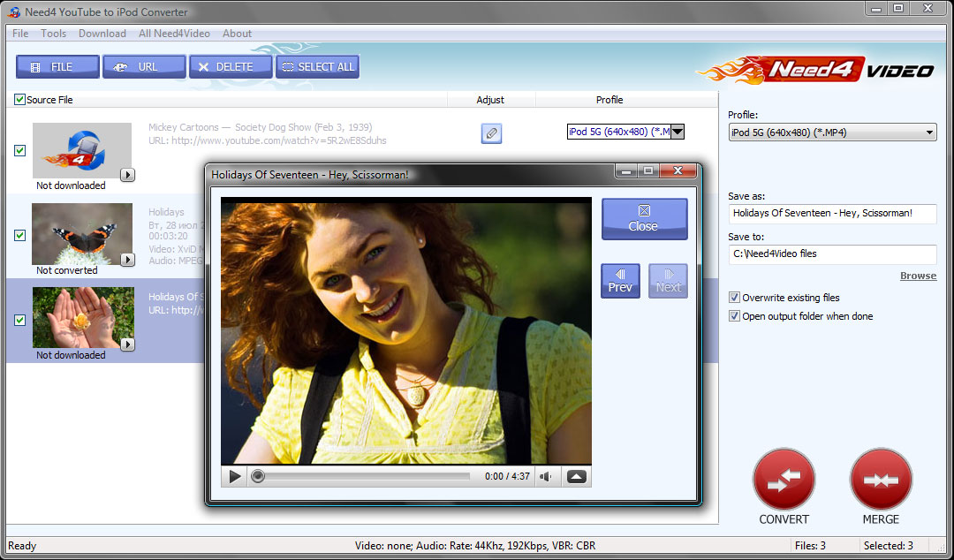Open the Download menu
The height and width of the screenshot is (560, 954).
tap(102, 34)
